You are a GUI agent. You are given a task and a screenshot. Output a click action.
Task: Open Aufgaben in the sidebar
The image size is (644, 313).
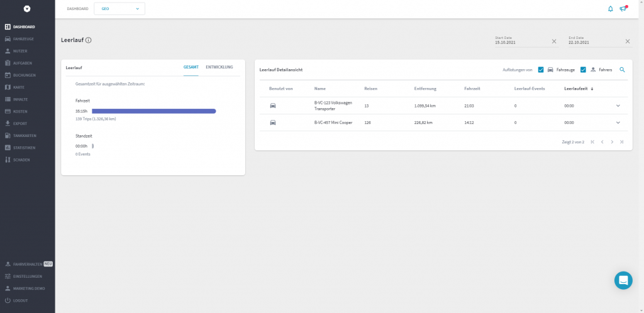coord(18,63)
